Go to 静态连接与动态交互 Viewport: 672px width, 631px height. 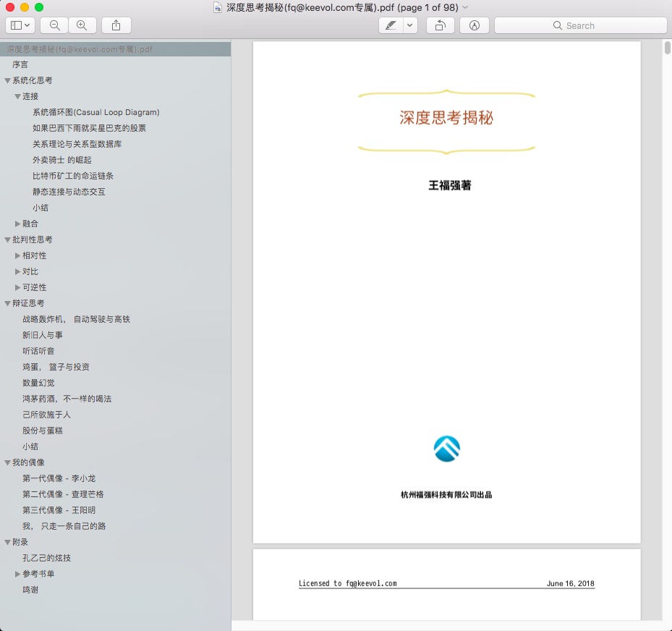coord(69,192)
